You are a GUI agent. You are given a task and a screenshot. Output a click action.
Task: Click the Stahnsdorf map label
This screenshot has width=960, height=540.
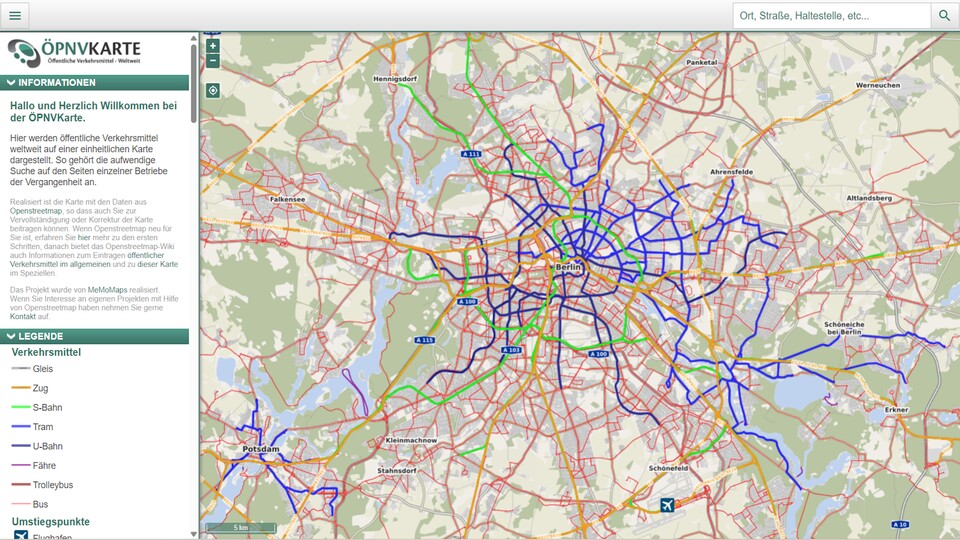coord(397,471)
